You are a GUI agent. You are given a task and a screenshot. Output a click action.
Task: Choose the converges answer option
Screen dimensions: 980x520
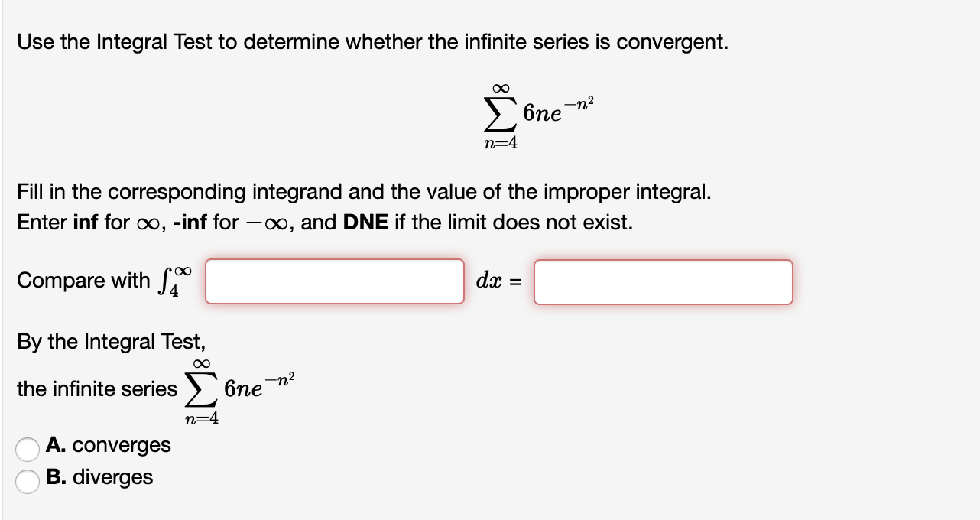(x=28, y=450)
